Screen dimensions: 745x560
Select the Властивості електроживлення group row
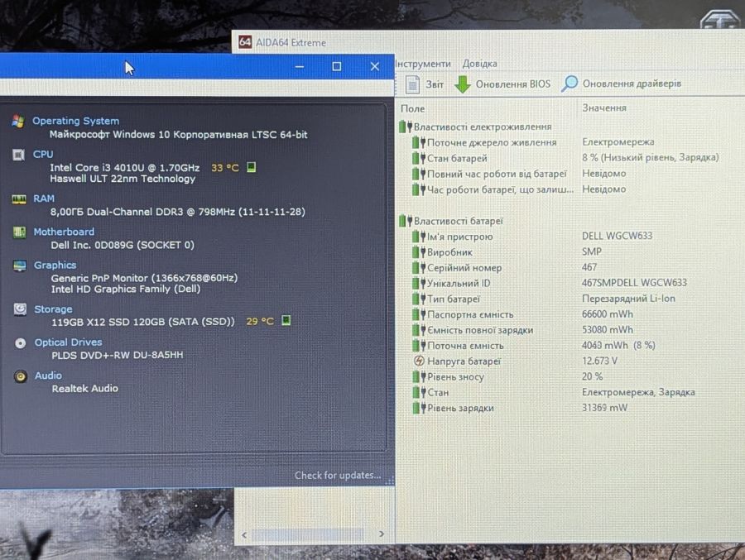coord(475,127)
